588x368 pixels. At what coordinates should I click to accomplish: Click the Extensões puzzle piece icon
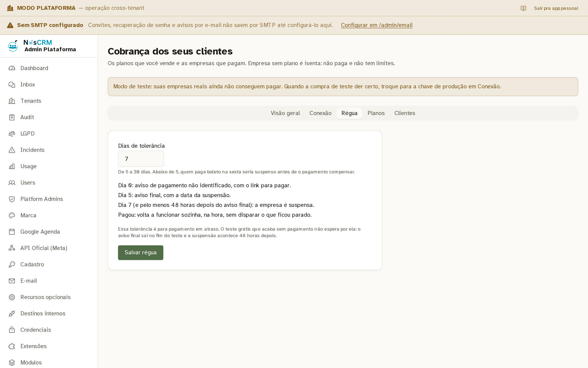12,346
